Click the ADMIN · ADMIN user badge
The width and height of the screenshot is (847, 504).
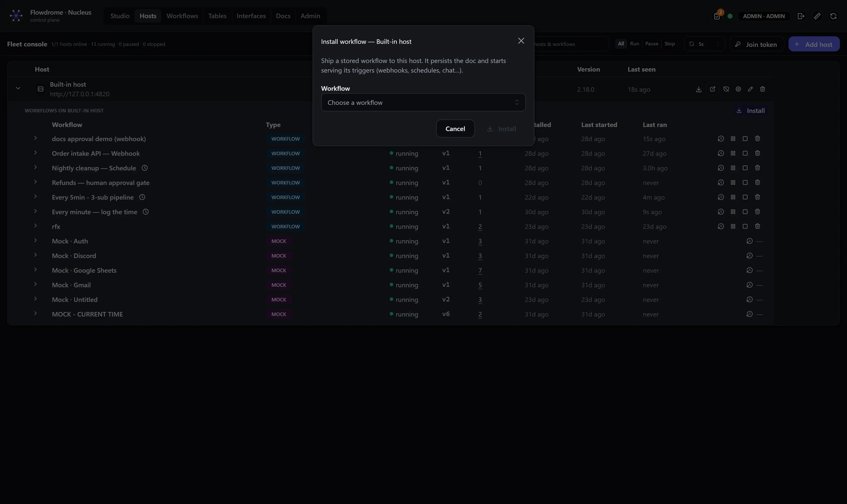point(763,16)
